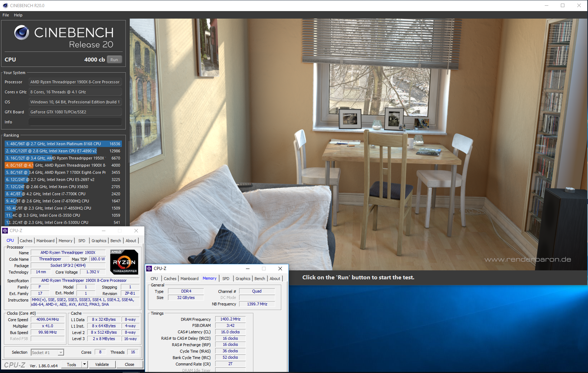
Task: Select ranking entry Core i7-4850HQ
Action: point(63,208)
